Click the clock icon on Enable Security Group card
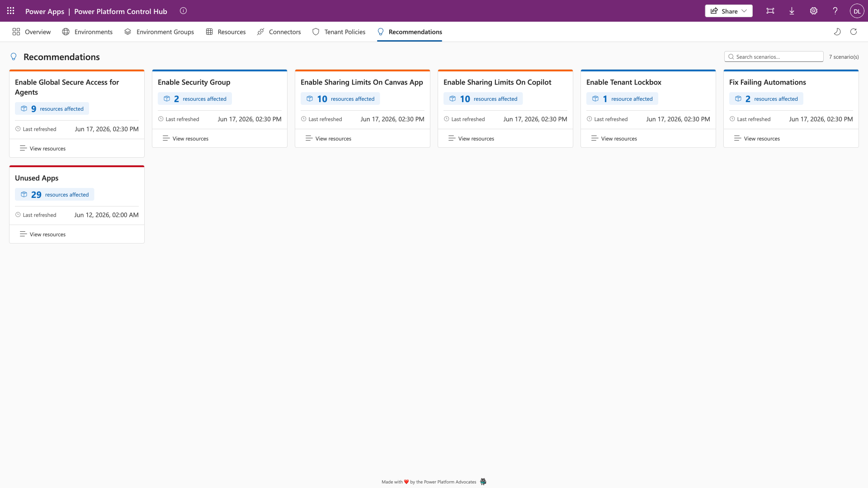868x488 pixels. point(161,119)
